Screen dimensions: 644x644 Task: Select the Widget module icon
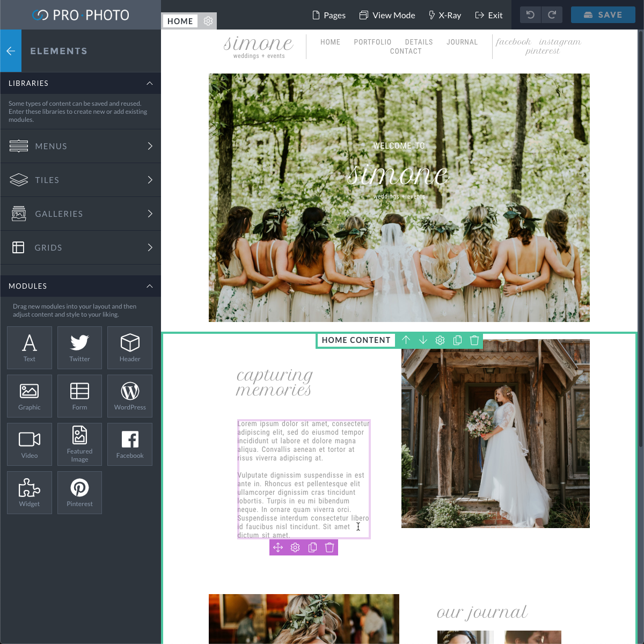click(x=29, y=492)
